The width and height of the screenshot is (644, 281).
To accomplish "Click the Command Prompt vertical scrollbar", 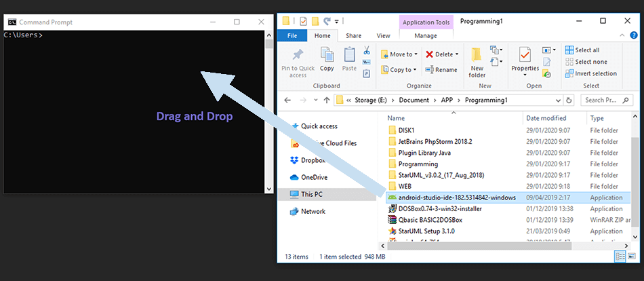I will point(269,111).
